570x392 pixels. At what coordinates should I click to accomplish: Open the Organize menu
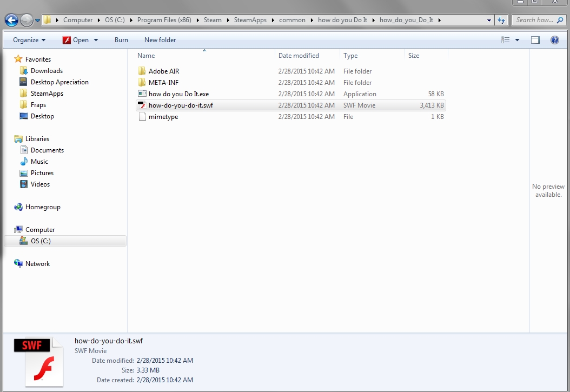click(29, 40)
